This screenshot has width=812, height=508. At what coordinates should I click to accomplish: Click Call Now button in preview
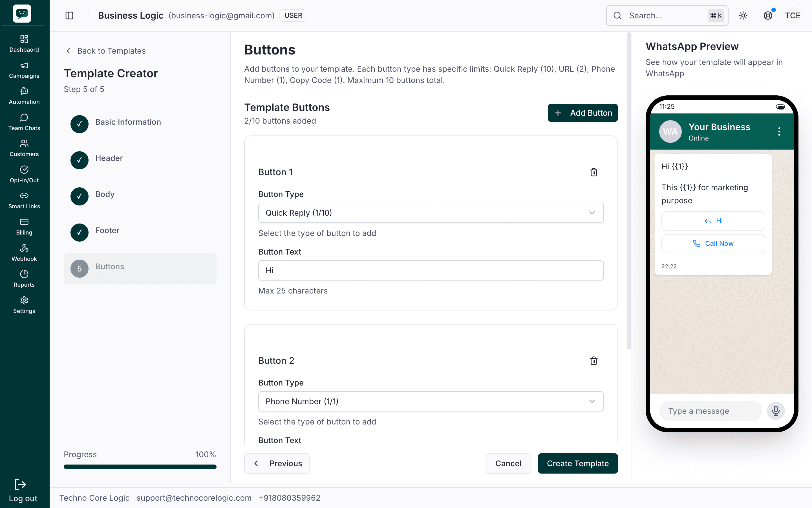(x=713, y=243)
